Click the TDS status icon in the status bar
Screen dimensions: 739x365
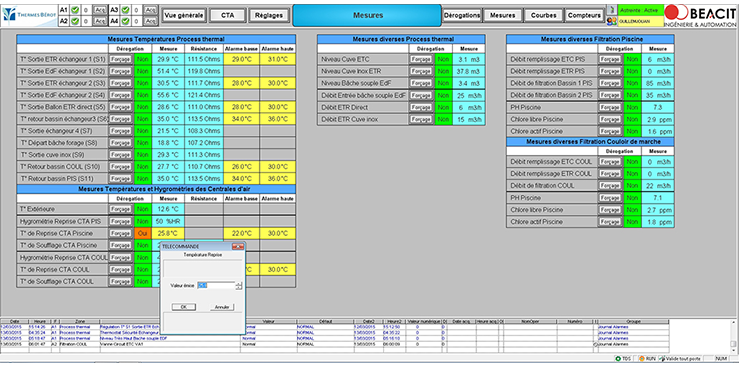pos(618,359)
